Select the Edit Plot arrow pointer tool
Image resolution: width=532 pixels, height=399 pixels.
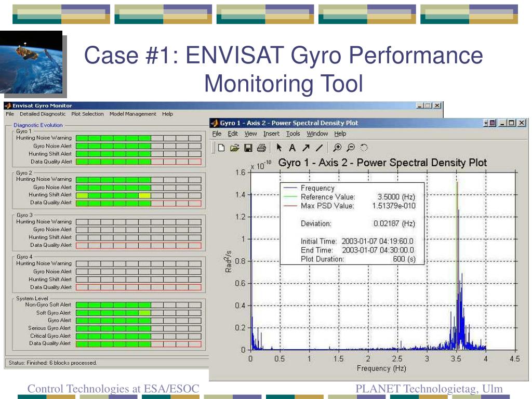[279, 148]
